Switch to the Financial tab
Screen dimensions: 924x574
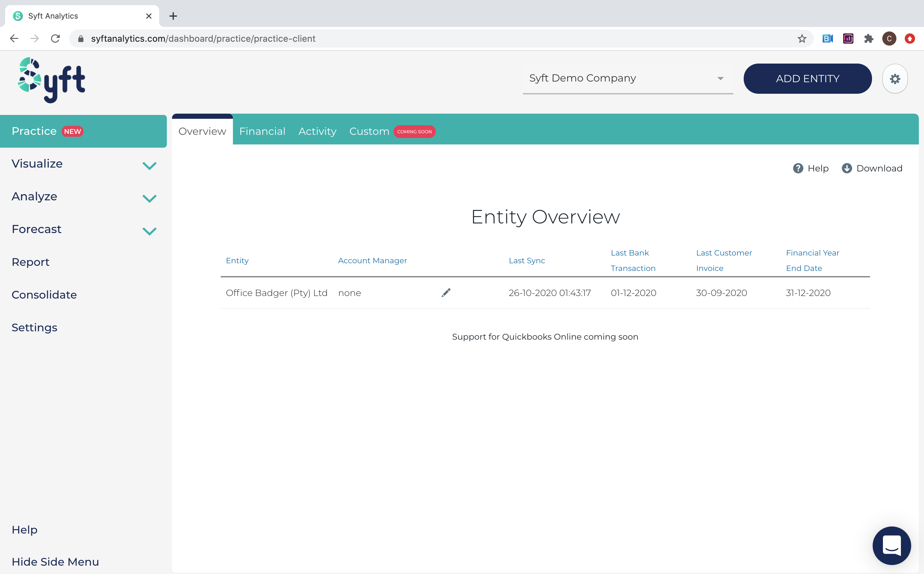262,131
